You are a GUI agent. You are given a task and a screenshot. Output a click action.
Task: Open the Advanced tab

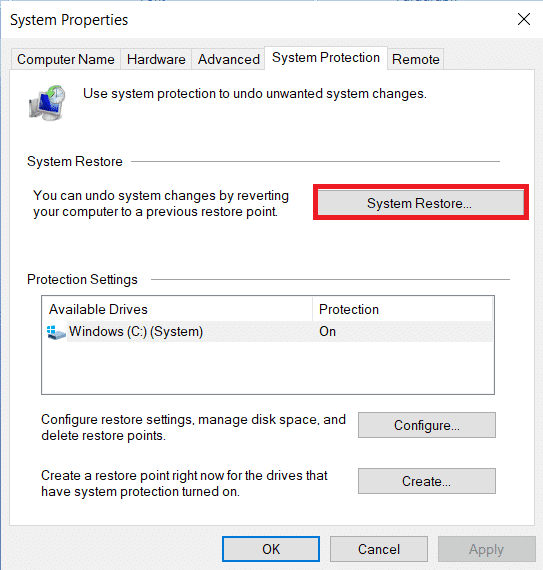[x=229, y=59]
